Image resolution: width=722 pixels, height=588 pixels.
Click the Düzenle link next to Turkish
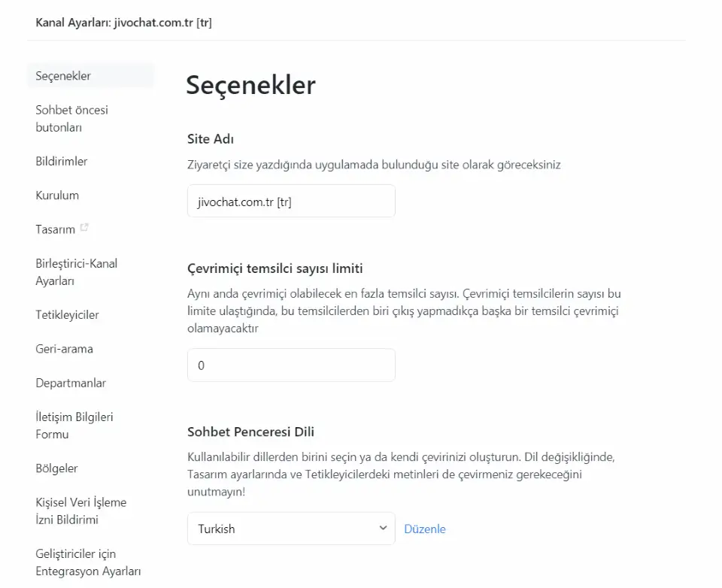tap(425, 529)
